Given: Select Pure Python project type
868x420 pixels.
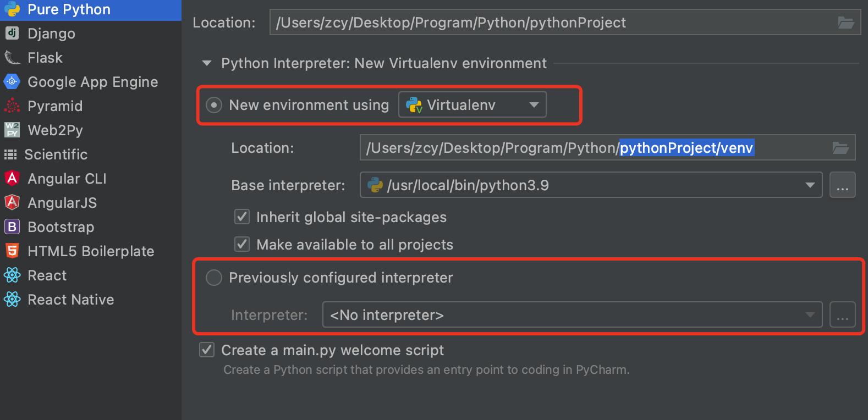Looking at the screenshot, I should click(x=91, y=9).
